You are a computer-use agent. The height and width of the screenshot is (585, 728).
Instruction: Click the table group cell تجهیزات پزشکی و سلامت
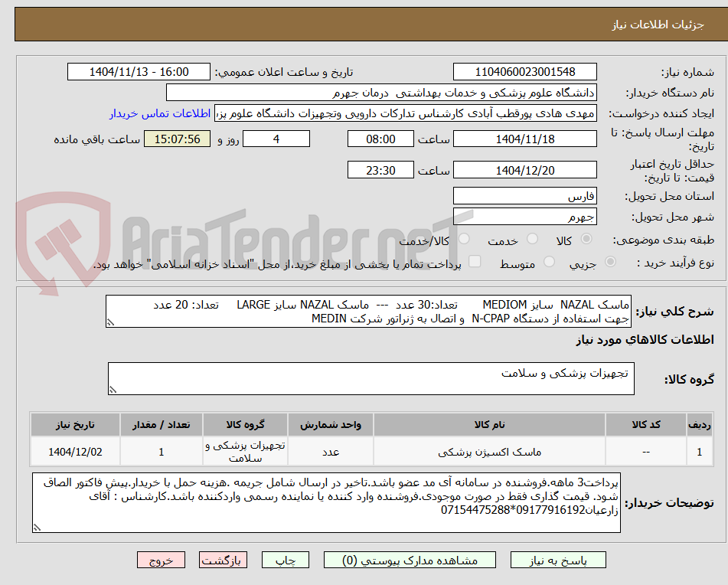[x=245, y=452]
